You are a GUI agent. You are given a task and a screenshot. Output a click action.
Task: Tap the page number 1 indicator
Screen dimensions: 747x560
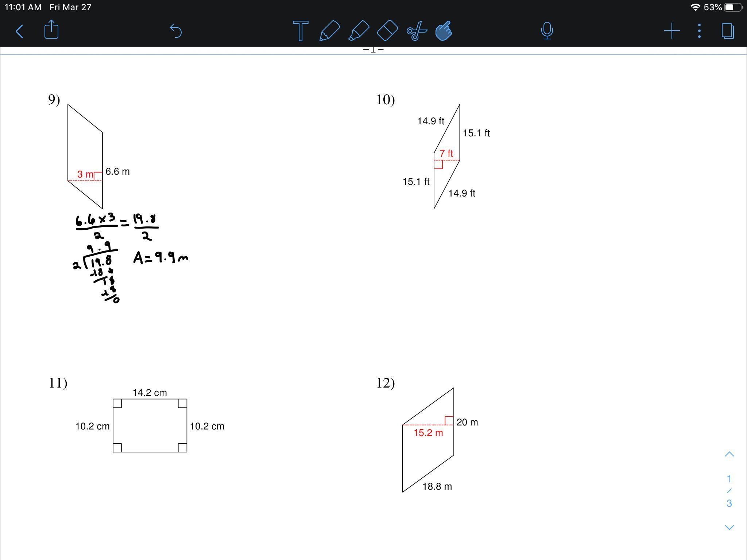(x=729, y=479)
